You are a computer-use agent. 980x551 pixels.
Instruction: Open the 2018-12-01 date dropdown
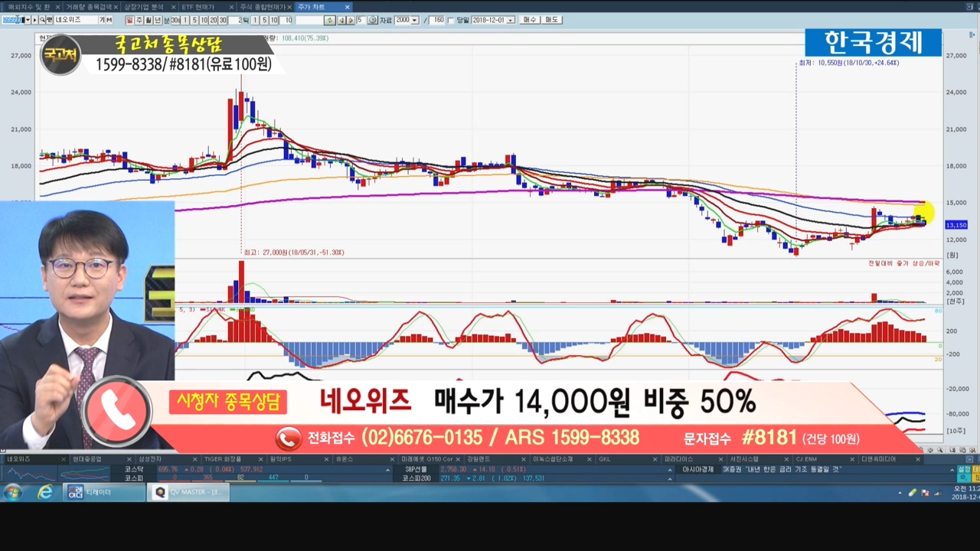click(x=511, y=20)
